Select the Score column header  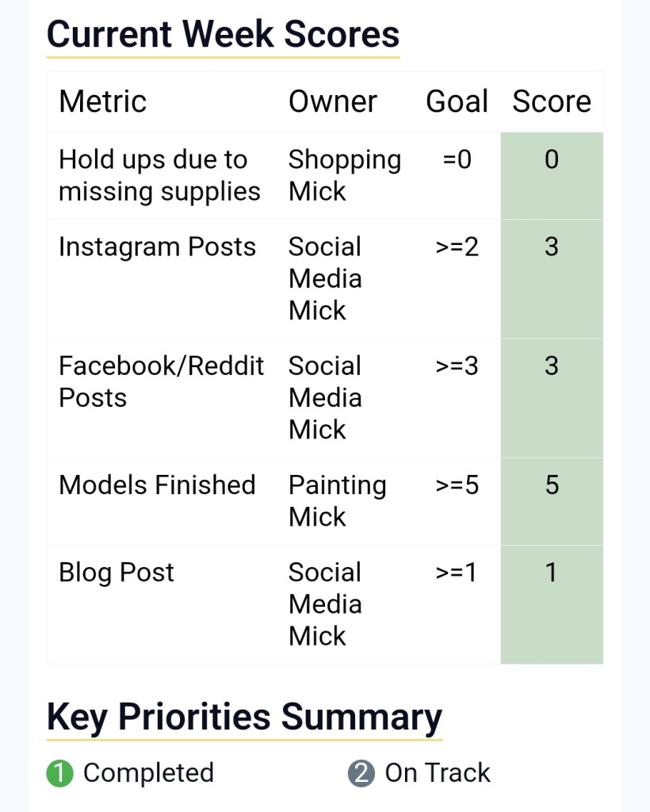[552, 101]
